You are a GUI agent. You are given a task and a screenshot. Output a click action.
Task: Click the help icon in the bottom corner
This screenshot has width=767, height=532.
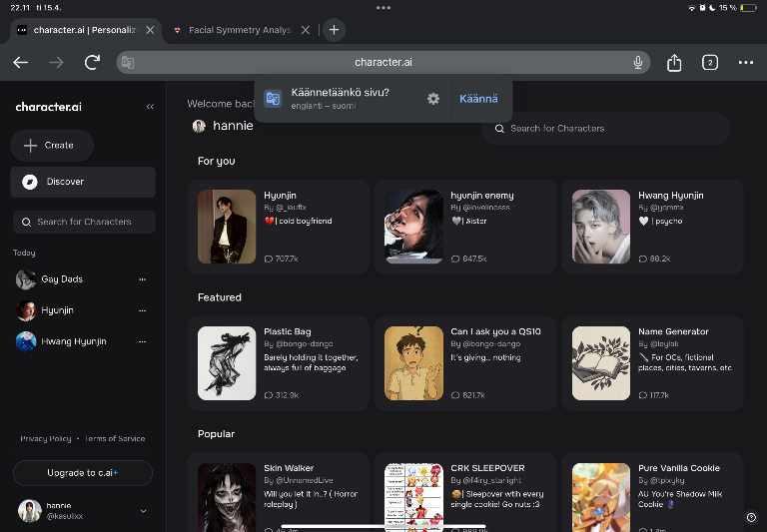pos(751,517)
